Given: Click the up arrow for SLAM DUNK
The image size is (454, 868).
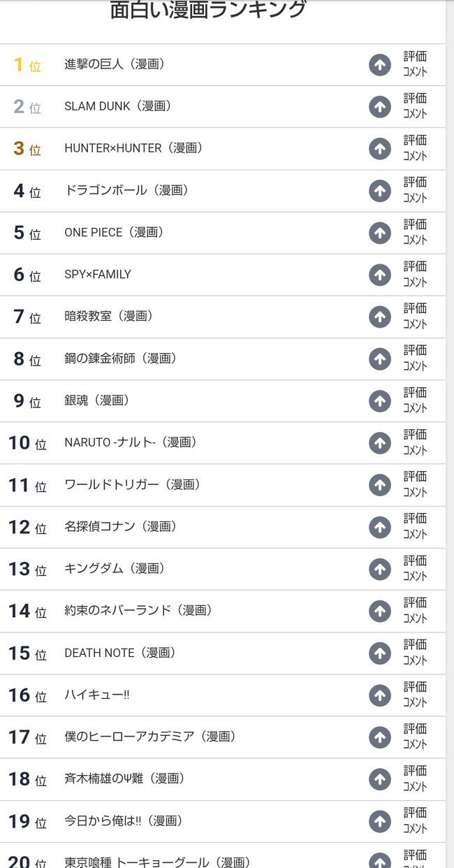Looking at the screenshot, I should (x=380, y=107).
